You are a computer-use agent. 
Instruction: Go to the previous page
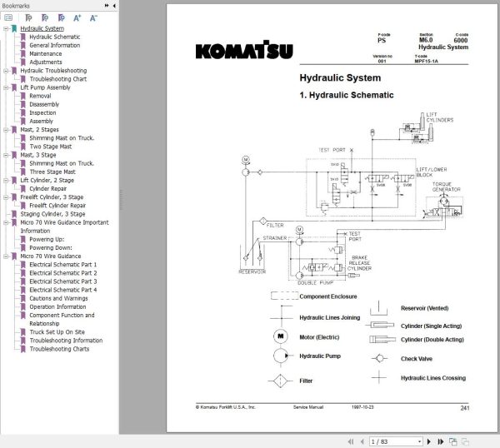[x=362, y=441]
